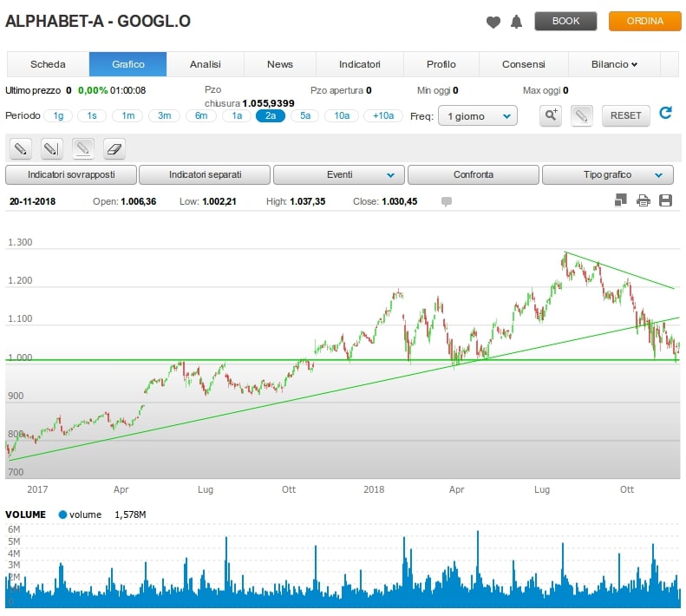This screenshot has height=616, width=686.
Task: Select the 1s period
Action: (92, 115)
